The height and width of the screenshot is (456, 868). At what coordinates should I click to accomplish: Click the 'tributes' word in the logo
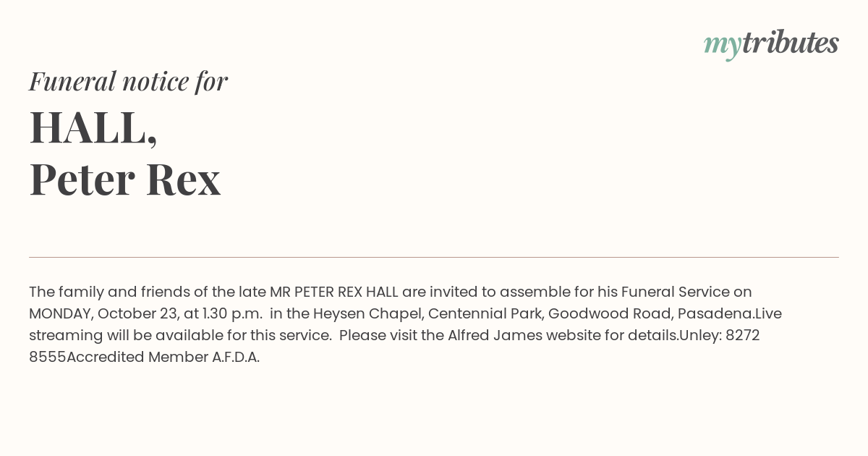pyautogui.click(x=790, y=43)
